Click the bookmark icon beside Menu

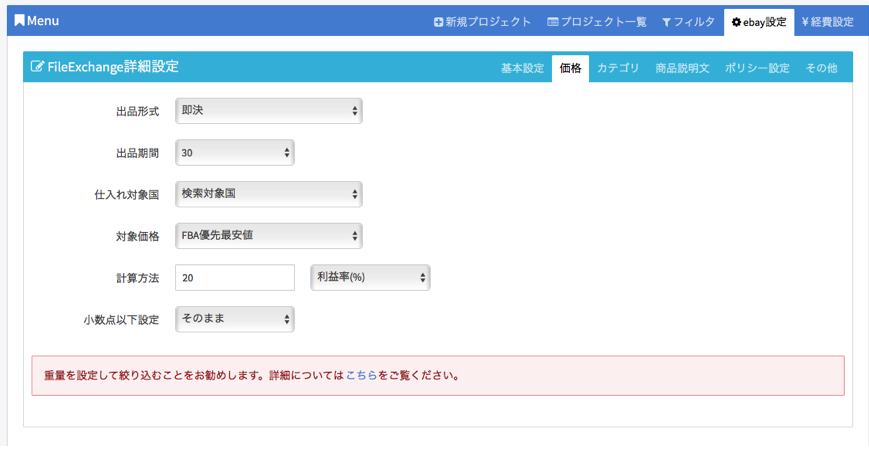pos(19,21)
